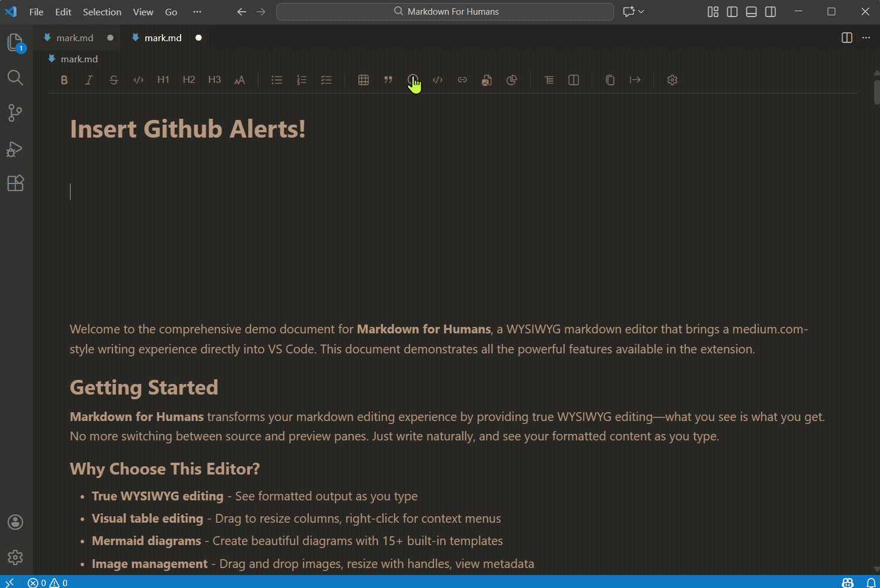This screenshot has height=588, width=880.
Task: Toggle italic formatting
Action: tap(89, 80)
